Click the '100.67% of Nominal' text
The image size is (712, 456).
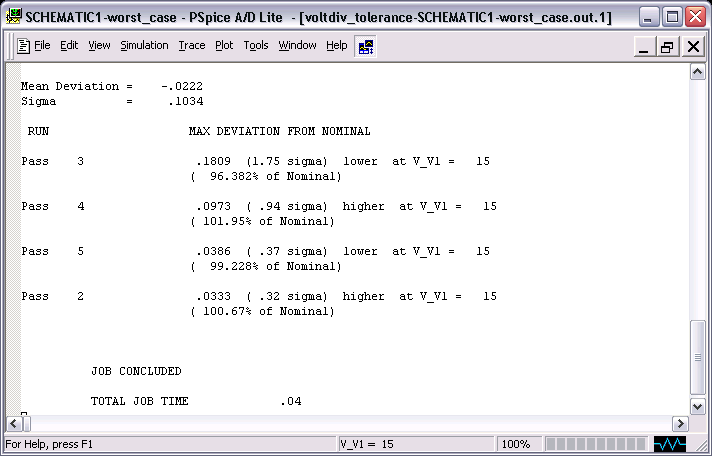262,311
